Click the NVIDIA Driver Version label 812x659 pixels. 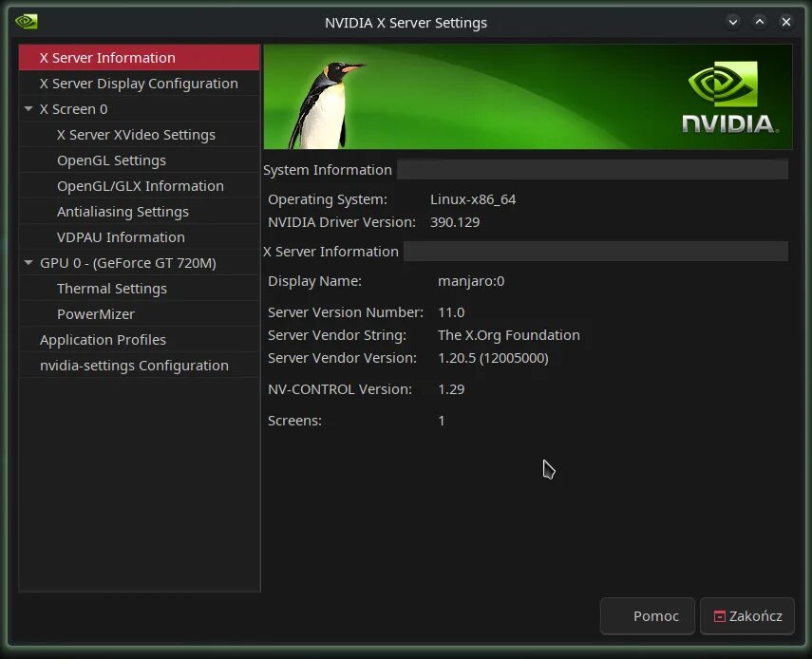click(342, 222)
